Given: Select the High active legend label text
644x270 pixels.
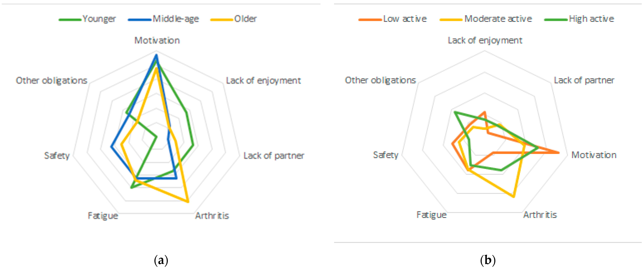Looking at the screenshot, I should [591, 19].
